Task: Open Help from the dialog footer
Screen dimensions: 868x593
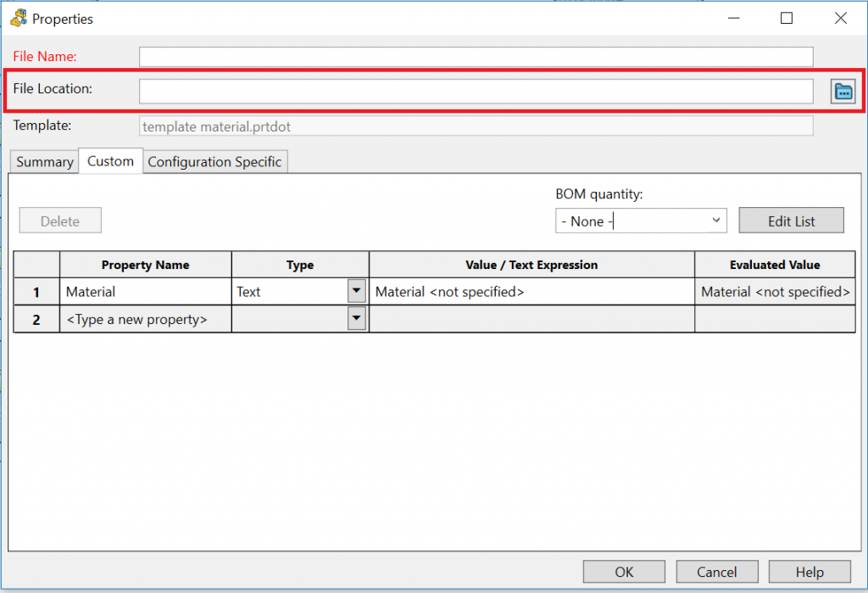Action: [809, 572]
